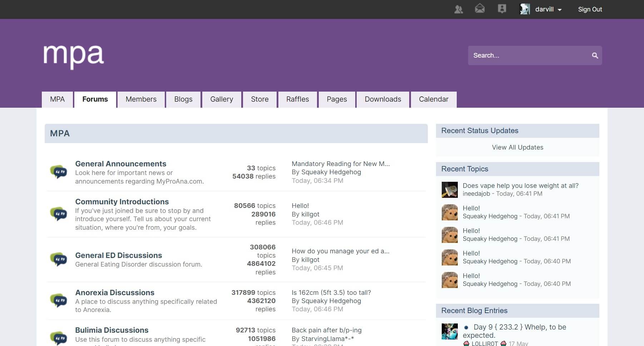The height and width of the screenshot is (346, 644).
Task: Click the General ED Discussions forum icon
Action: point(59,259)
